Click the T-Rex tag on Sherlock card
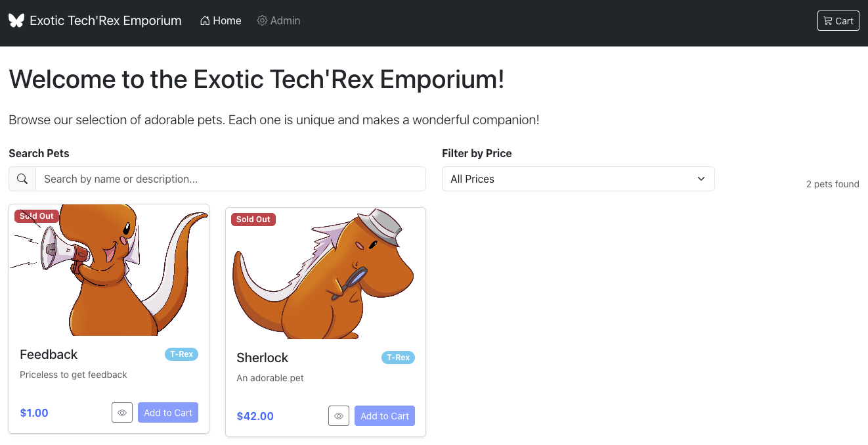The width and height of the screenshot is (868, 445). (398, 358)
